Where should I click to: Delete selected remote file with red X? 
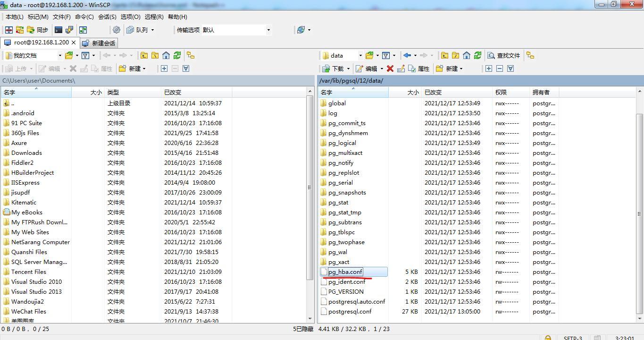390,68
